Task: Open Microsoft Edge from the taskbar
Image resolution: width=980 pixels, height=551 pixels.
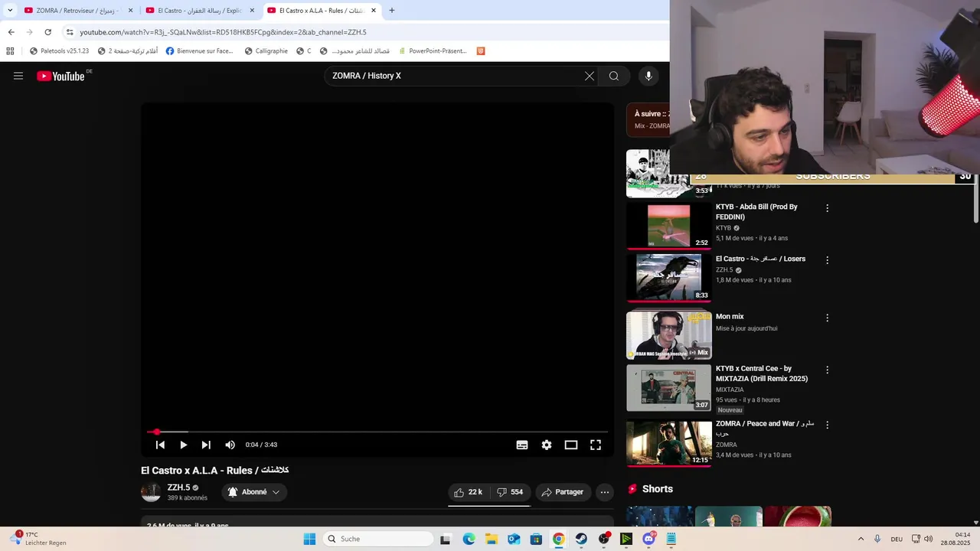Action: tap(469, 539)
